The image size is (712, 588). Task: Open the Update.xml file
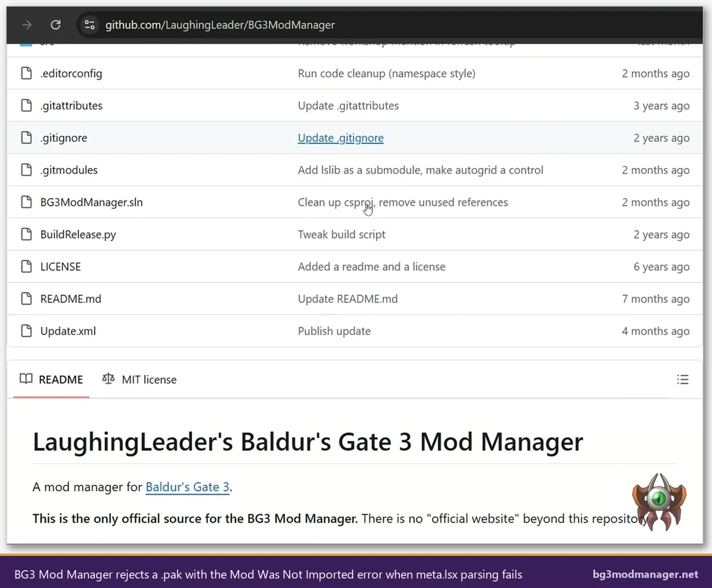pyautogui.click(x=68, y=331)
